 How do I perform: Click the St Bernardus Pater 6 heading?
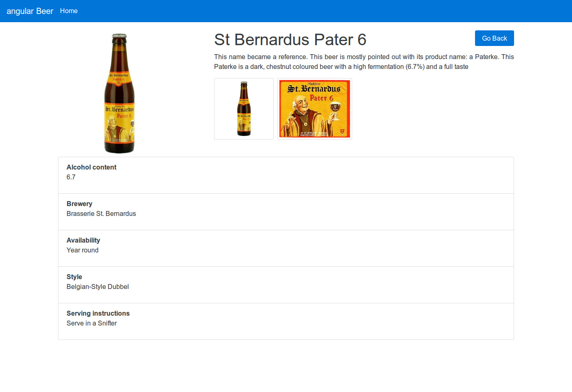(x=290, y=40)
